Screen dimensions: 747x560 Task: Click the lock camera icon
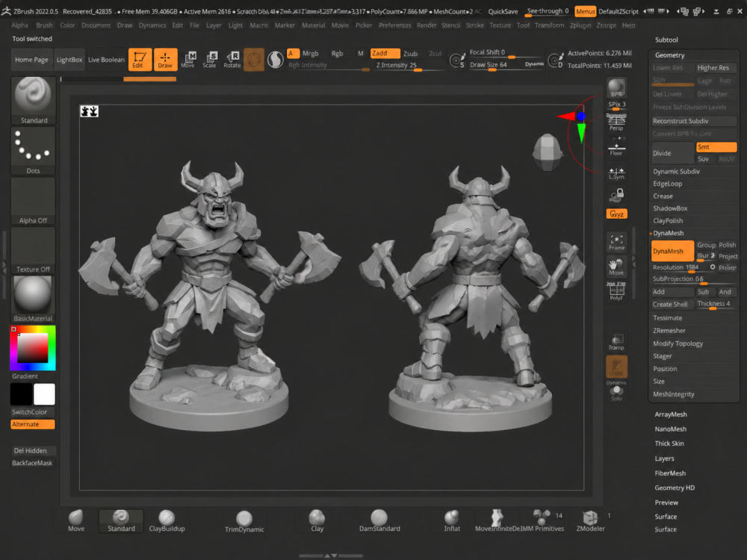point(616,194)
